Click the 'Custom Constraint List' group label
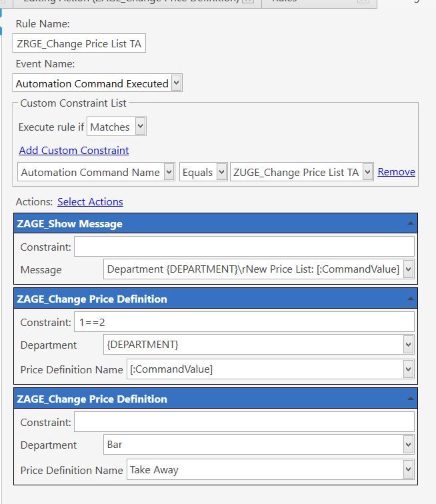The height and width of the screenshot is (504, 436). [73, 103]
